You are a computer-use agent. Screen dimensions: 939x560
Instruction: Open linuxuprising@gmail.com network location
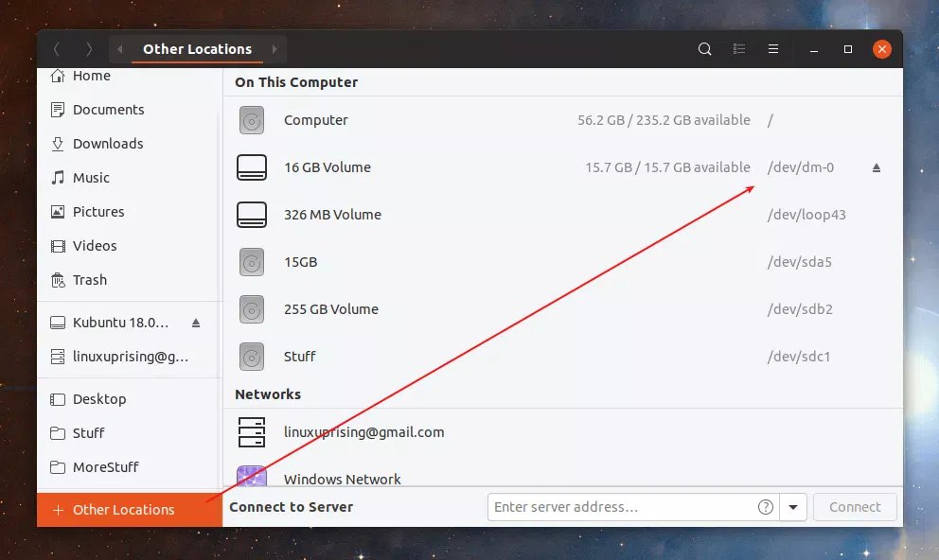click(562, 432)
